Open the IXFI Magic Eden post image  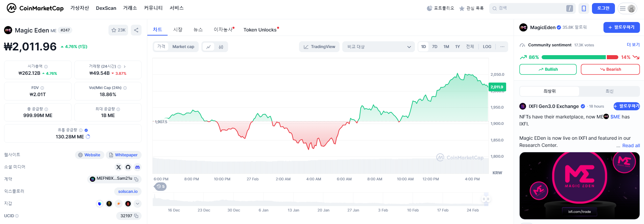tap(579, 186)
